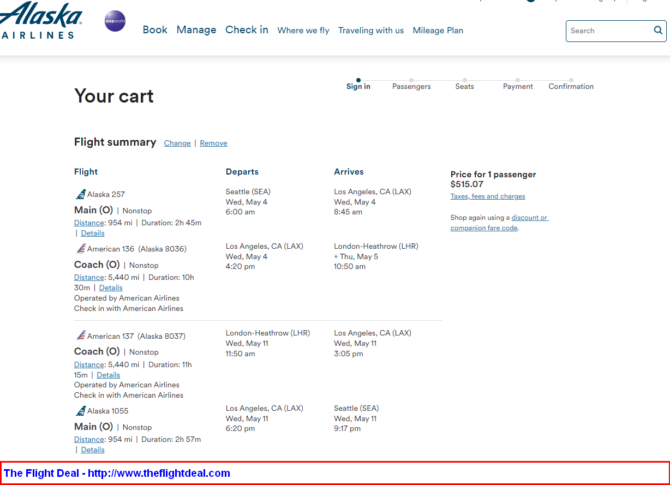Viewport: 670px width, 485px height.
Task: Open Details link for Alaska 1055
Action: click(x=93, y=450)
